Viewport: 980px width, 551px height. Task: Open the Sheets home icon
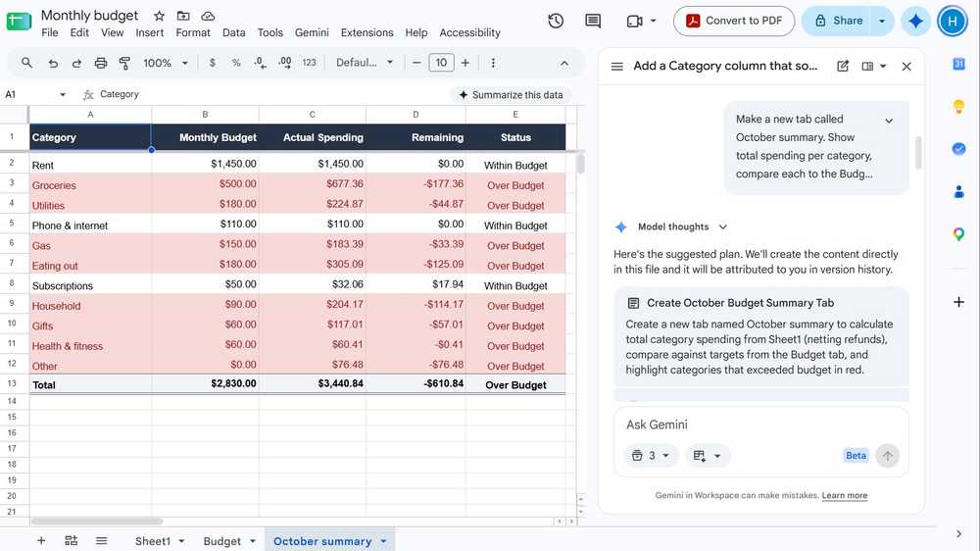[x=19, y=22]
